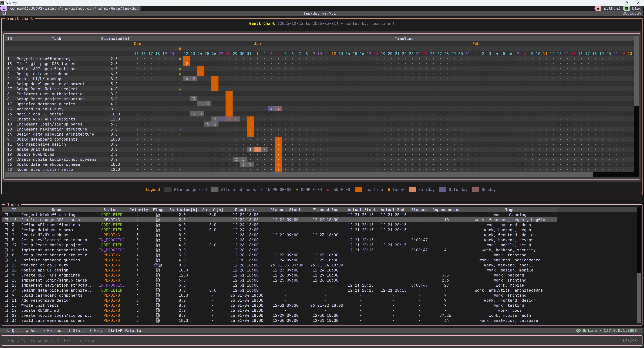
Task: Sort tasks by Deadline column header
Action: (x=244, y=210)
